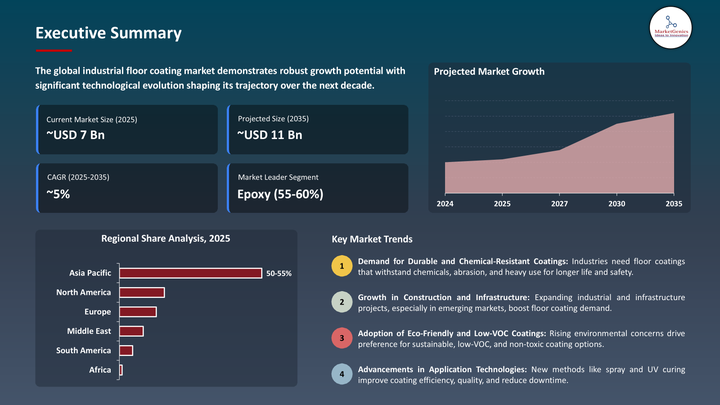This screenshot has height=405, width=720.
Task: Select the blue number 4 trend badge
Action: (x=341, y=375)
